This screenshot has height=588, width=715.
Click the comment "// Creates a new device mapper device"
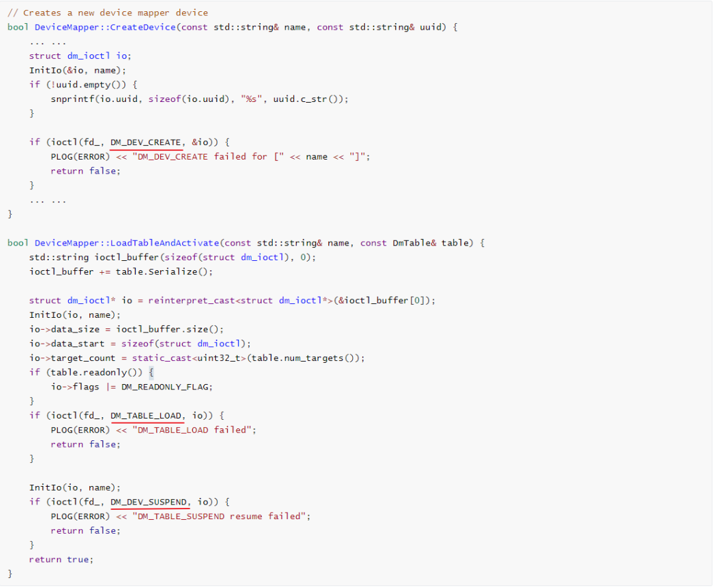click(x=108, y=13)
